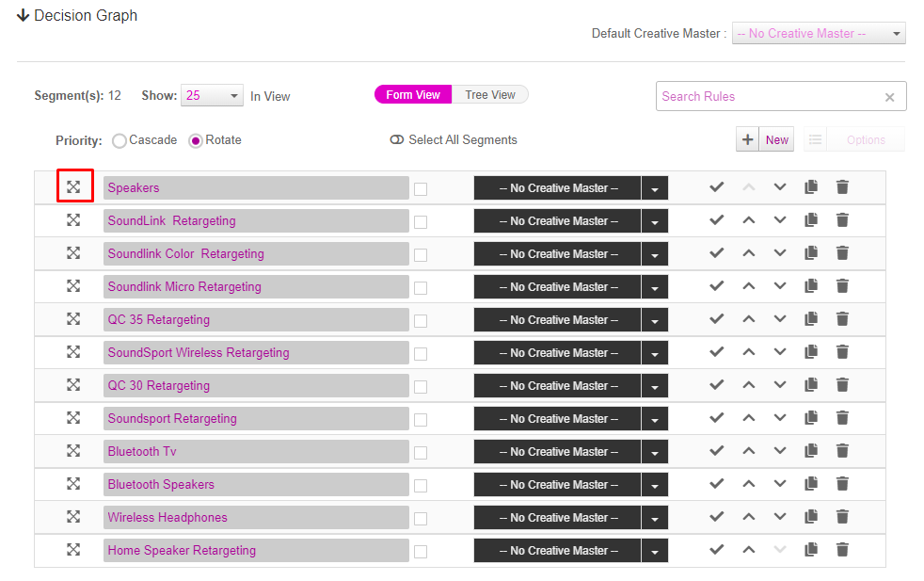Screen dimensions: 924x581
Task: Click the New segment button
Action: click(765, 139)
